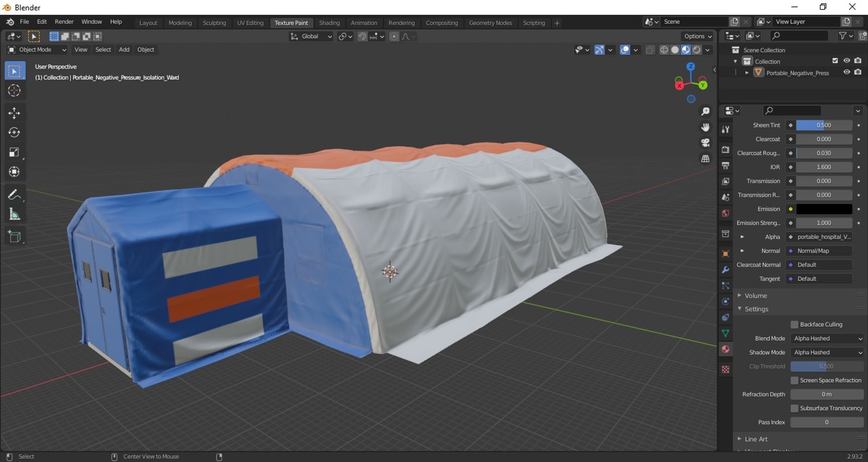The height and width of the screenshot is (462, 868).
Task: Expand the Volume panel
Action: (x=755, y=296)
